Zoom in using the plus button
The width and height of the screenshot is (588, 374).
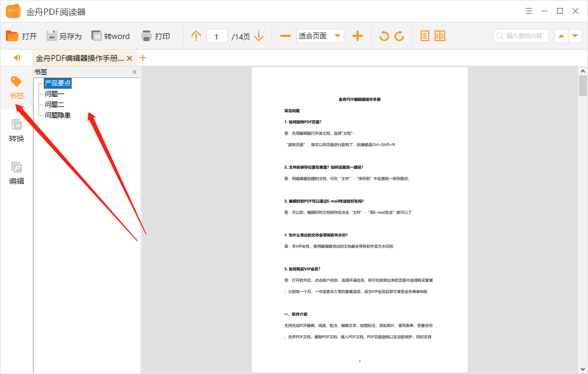357,35
